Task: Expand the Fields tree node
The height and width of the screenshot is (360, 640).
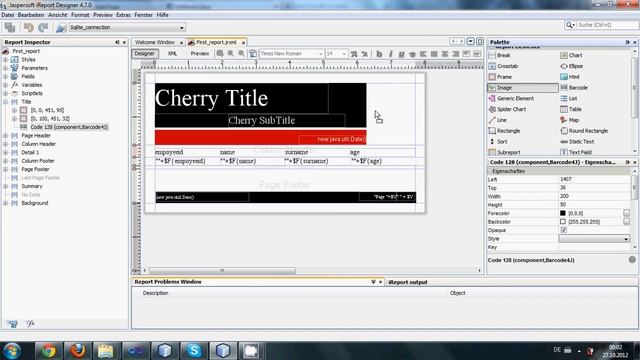Action: coord(6,76)
